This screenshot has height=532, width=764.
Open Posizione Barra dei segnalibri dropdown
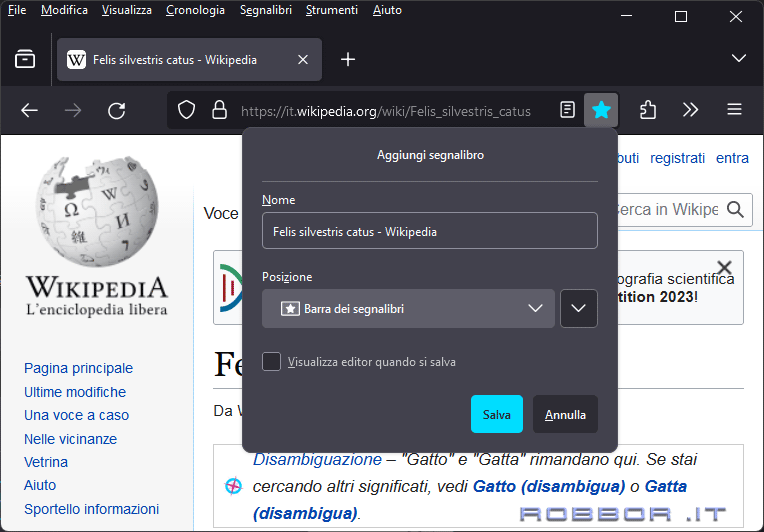(x=408, y=308)
